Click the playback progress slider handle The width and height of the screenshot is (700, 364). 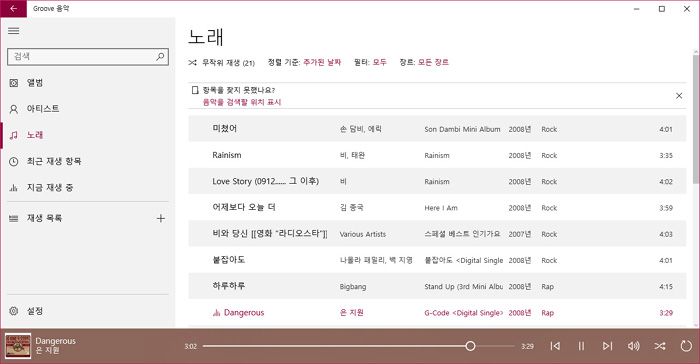pyautogui.click(x=470, y=346)
